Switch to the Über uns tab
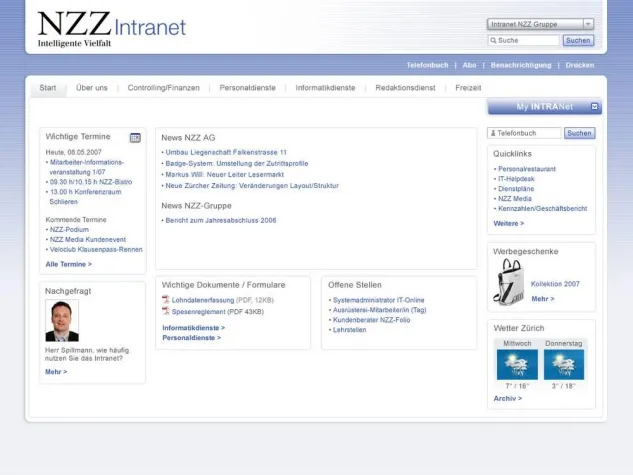 [92, 88]
